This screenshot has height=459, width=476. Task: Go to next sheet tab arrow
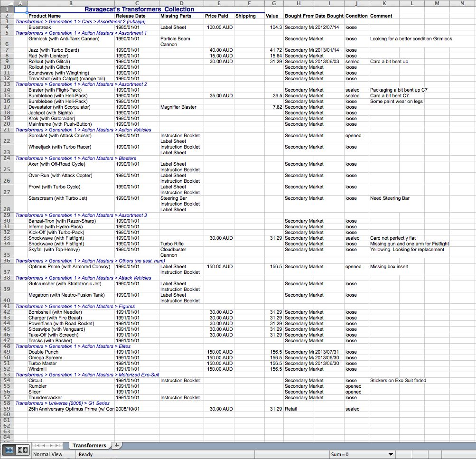[x=51, y=445]
